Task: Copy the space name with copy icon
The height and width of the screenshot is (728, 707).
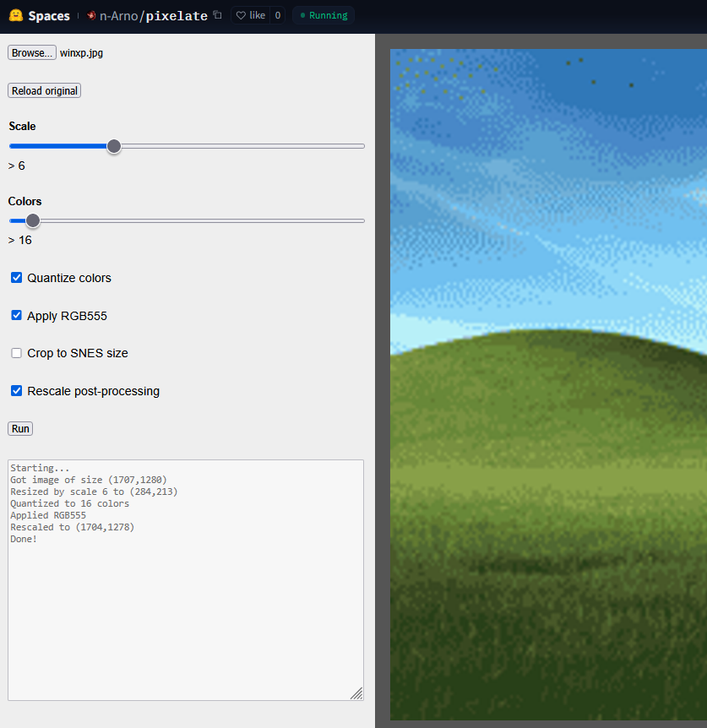Action: (217, 15)
